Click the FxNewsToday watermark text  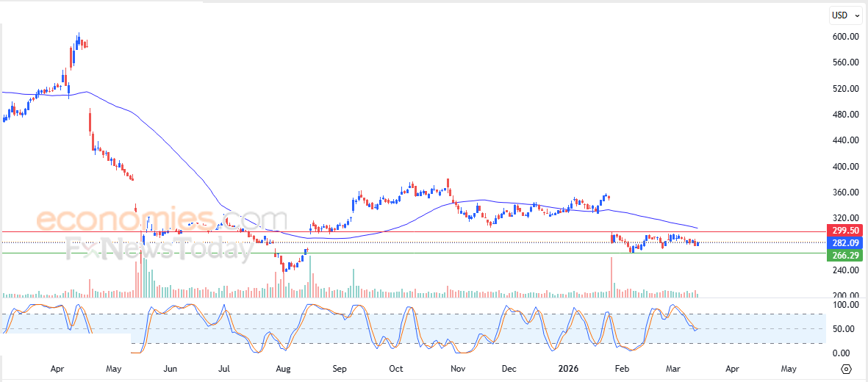(x=159, y=250)
